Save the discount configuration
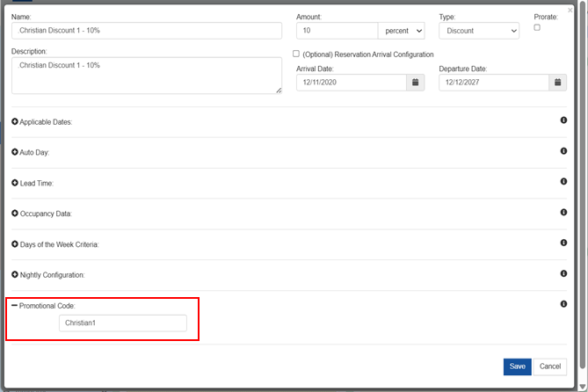Image resolution: width=588 pixels, height=392 pixels. tap(518, 367)
